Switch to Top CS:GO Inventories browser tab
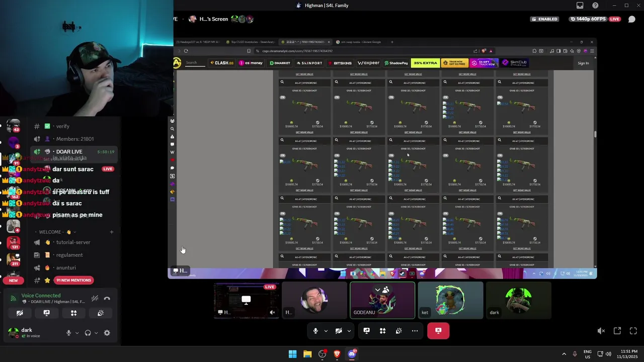Image resolution: width=644 pixels, height=362 pixels. 250,42
